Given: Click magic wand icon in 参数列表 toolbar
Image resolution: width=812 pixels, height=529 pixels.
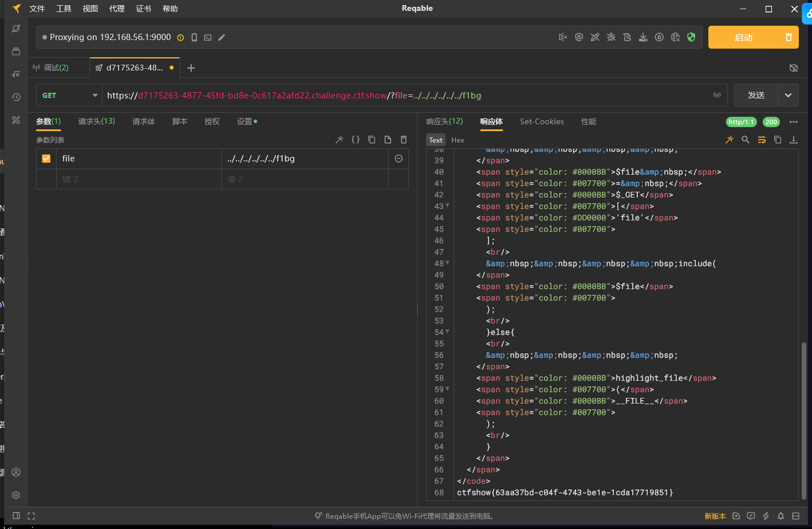Looking at the screenshot, I should click(340, 140).
